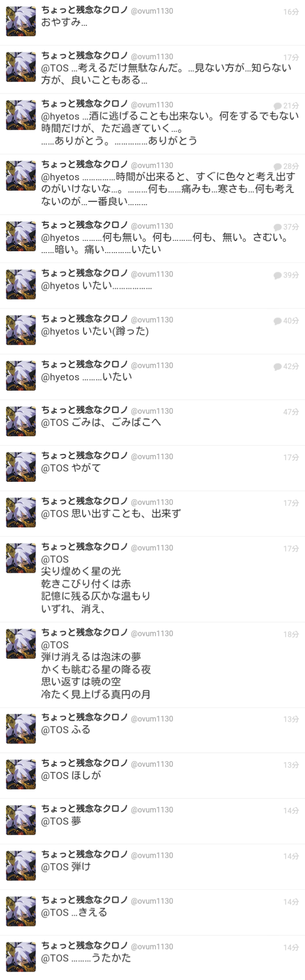The height and width of the screenshot is (980, 305).
Task: Open @TOS mention in ほしが tweet
Action: click(x=55, y=776)
